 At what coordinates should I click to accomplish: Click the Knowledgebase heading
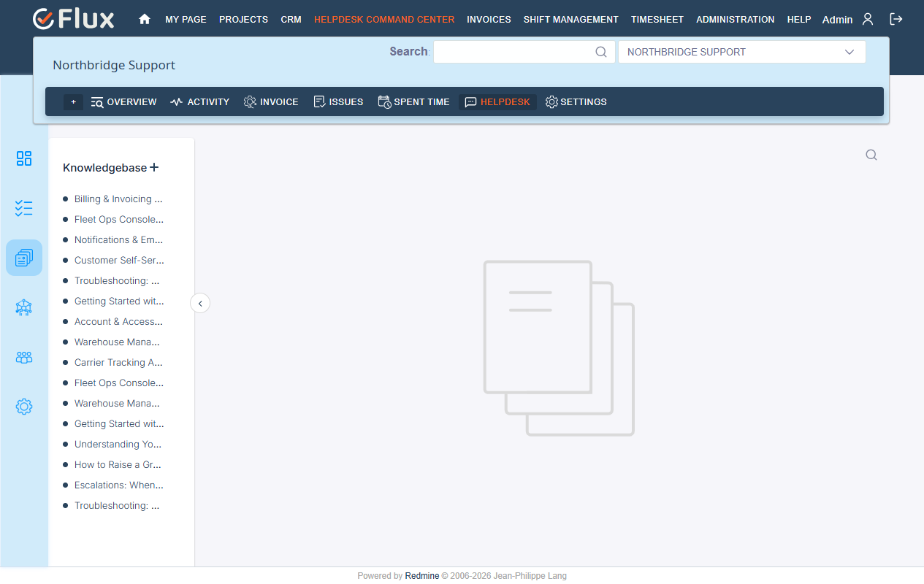click(104, 168)
